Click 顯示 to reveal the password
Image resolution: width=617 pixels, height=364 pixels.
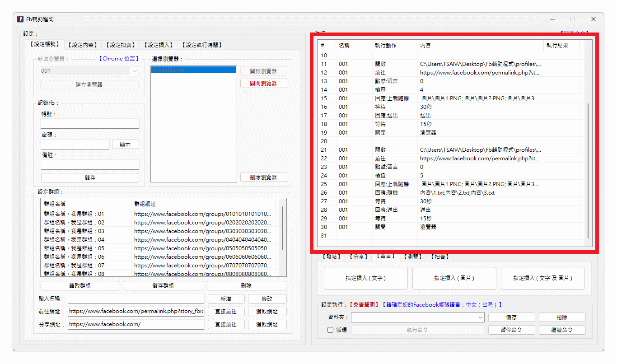click(125, 144)
